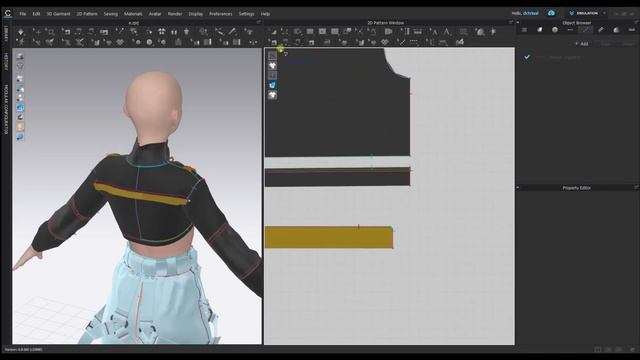Image resolution: width=640 pixels, height=360 pixels.
Task: Select the narrow black strip pattern piece
Action: point(337,177)
